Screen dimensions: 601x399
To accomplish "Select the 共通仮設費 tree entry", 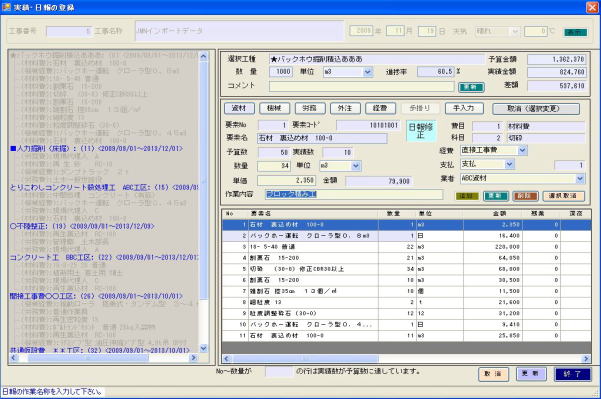I will point(100,350).
